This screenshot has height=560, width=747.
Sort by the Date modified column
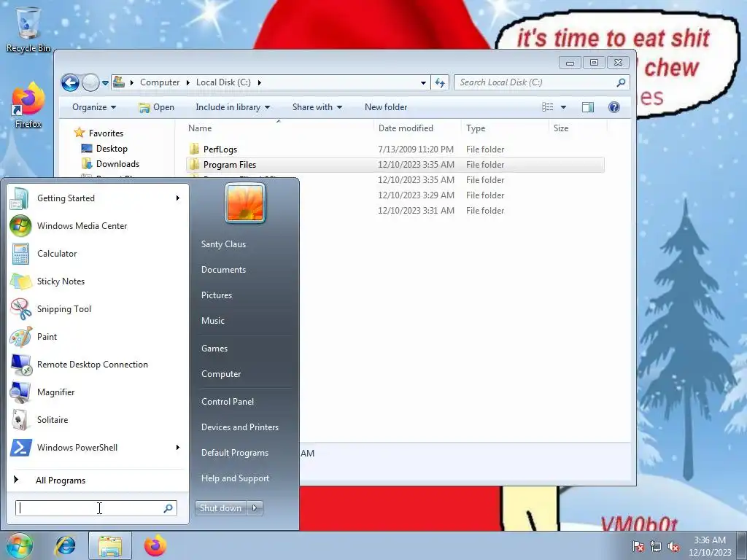coord(417,128)
